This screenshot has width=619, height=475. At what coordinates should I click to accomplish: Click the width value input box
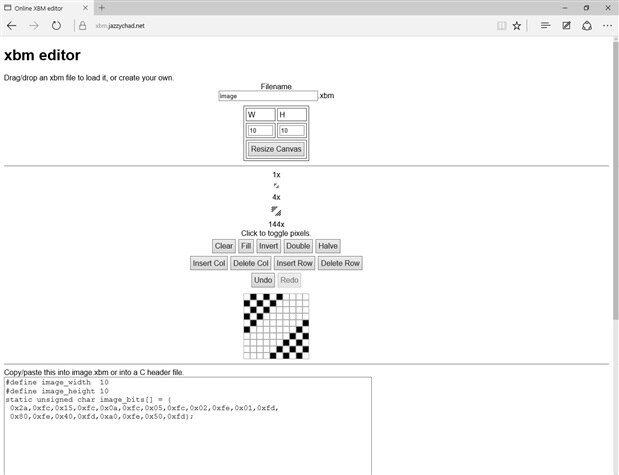[x=260, y=130]
